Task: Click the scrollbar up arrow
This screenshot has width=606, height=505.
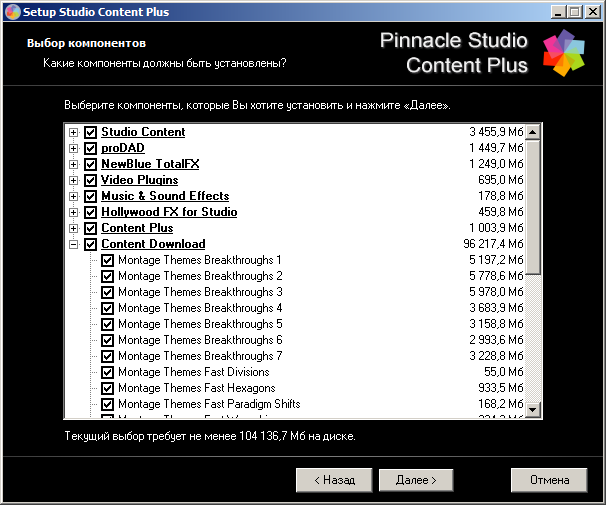Action: click(533, 133)
